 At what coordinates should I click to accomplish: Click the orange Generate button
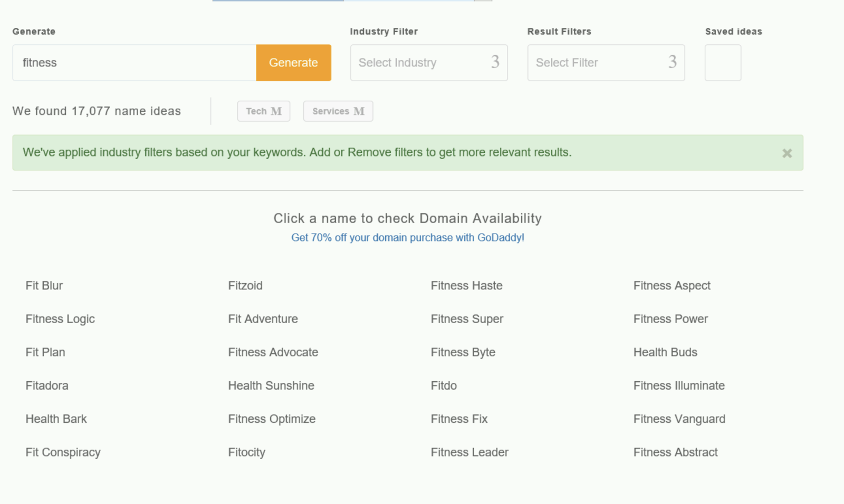tap(293, 63)
